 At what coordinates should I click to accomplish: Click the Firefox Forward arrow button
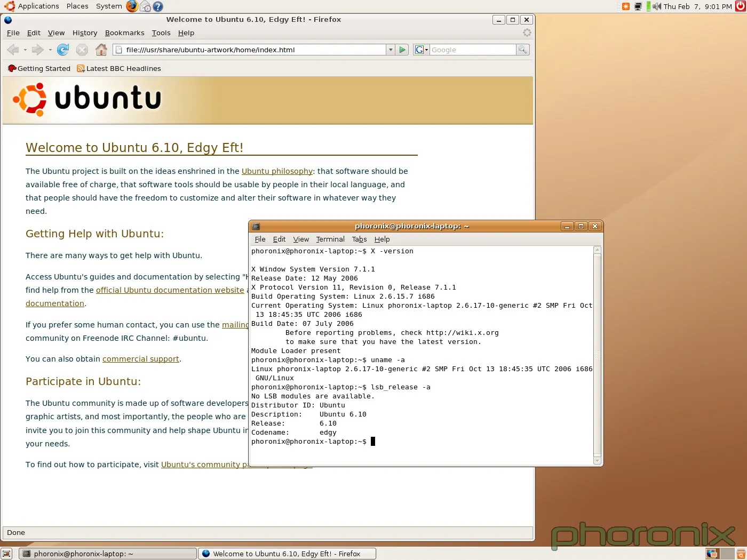tap(37, 50)
